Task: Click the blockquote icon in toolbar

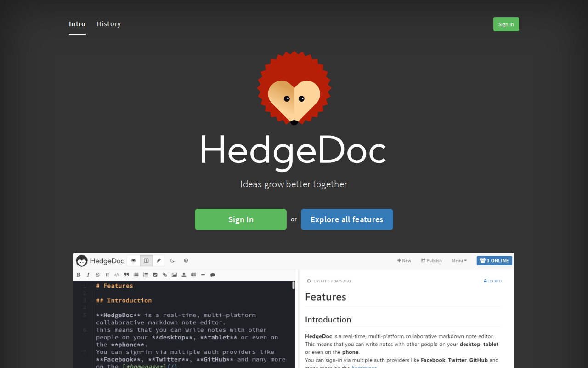Action: pyautogui.click(x=126, y=275)
